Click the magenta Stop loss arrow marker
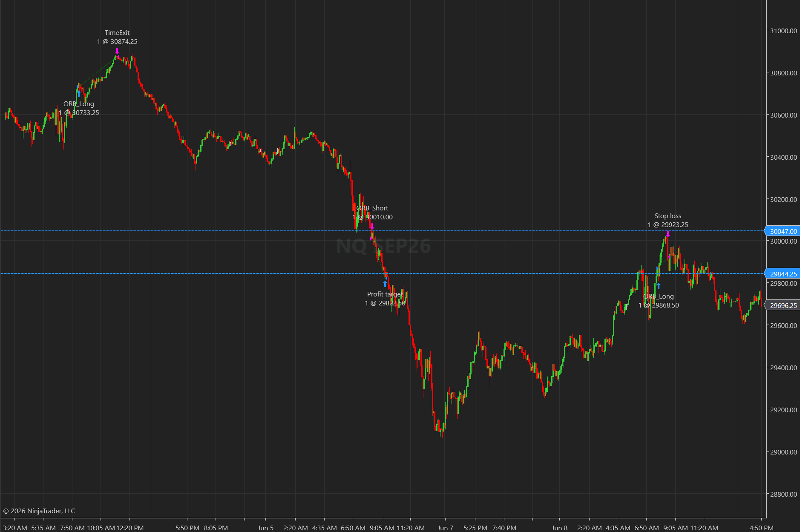This screenshot has width=800, height=532. coord(668,234)
